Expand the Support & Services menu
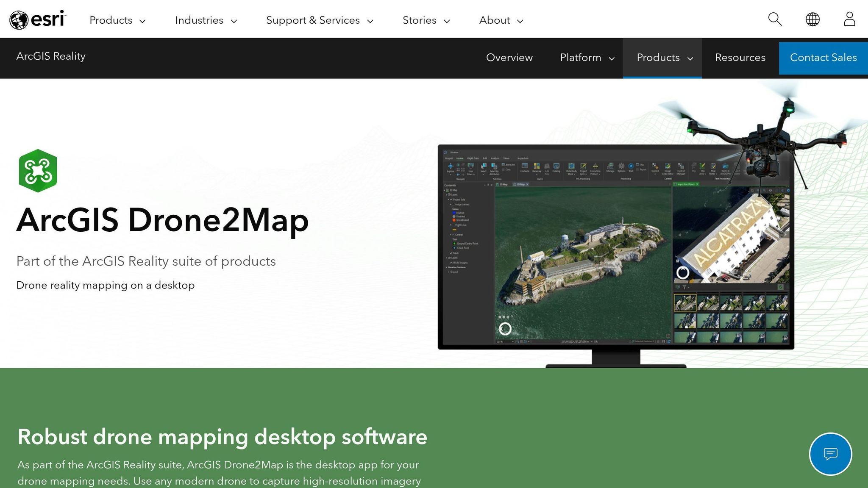This screenshot has height=488, width=868. pyautogui.click(x=320, y=20)
